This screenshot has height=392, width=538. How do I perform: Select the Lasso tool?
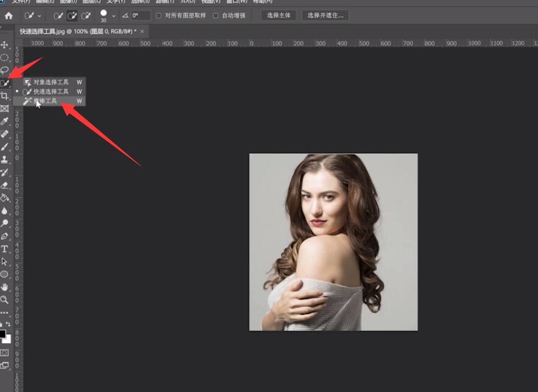pyautogui.click(x=4, y=70)
